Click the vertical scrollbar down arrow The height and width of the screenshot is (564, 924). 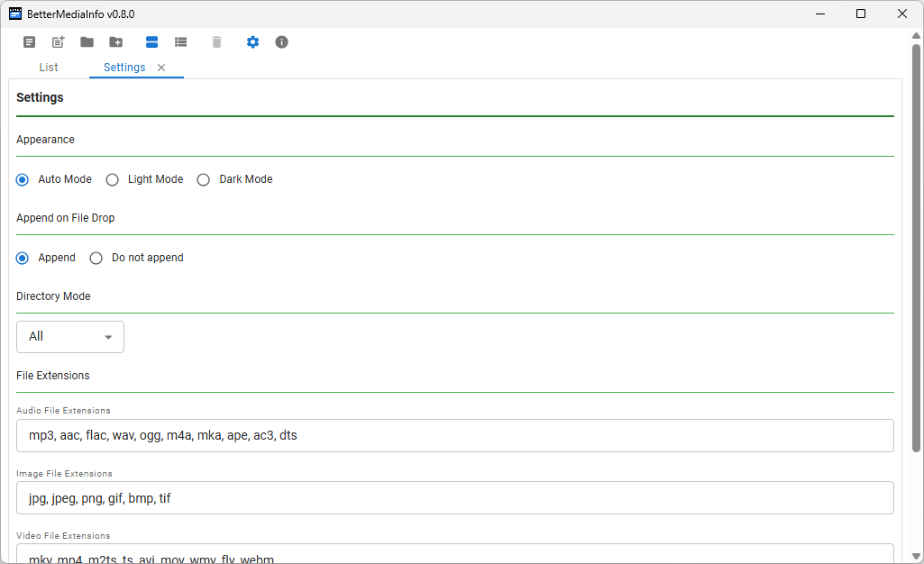pos(916,556)
